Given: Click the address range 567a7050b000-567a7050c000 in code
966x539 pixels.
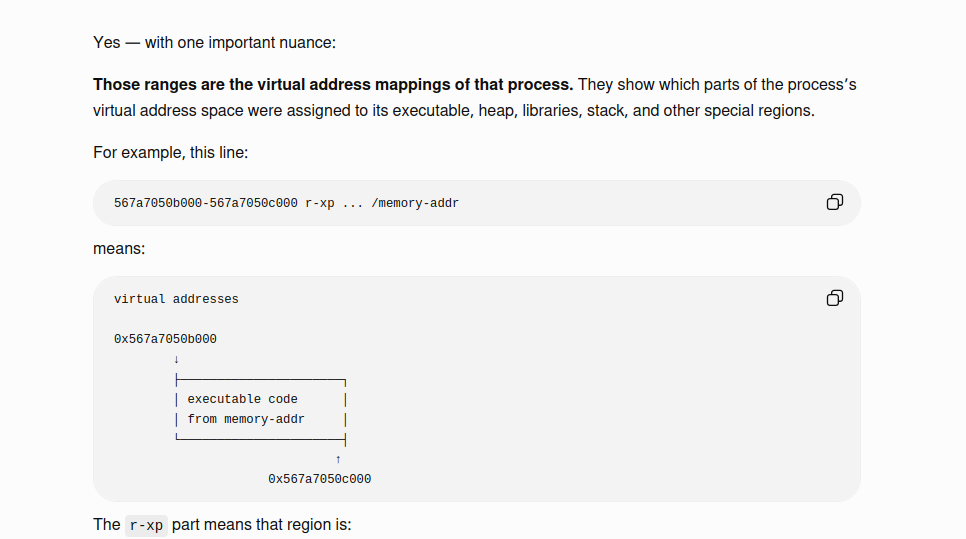Looking at the screenshot, I should coord(206,203).
